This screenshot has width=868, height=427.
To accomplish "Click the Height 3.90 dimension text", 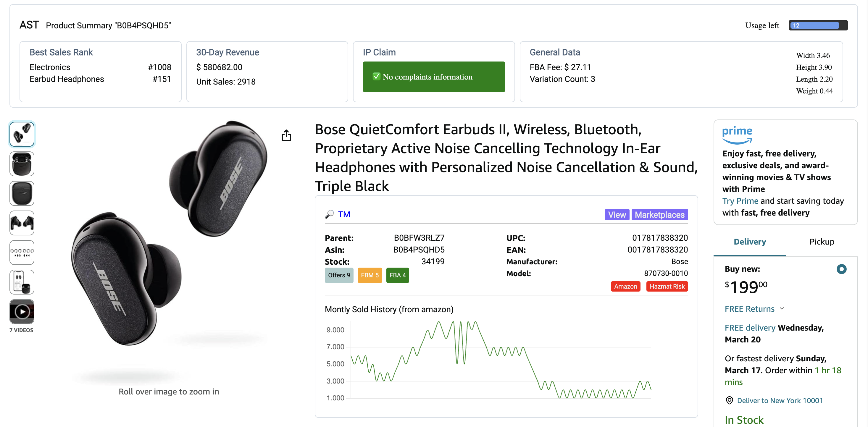I will point(814,67).
